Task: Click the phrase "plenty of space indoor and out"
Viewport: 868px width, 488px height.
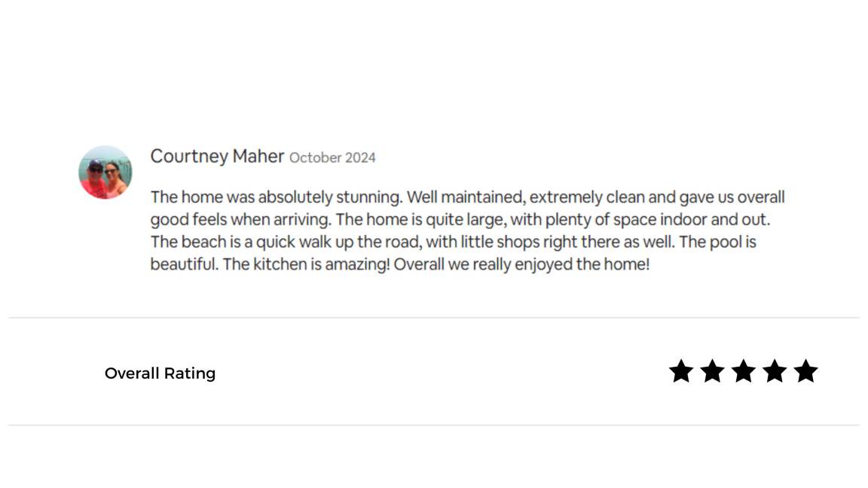Action: coord(654,220)
